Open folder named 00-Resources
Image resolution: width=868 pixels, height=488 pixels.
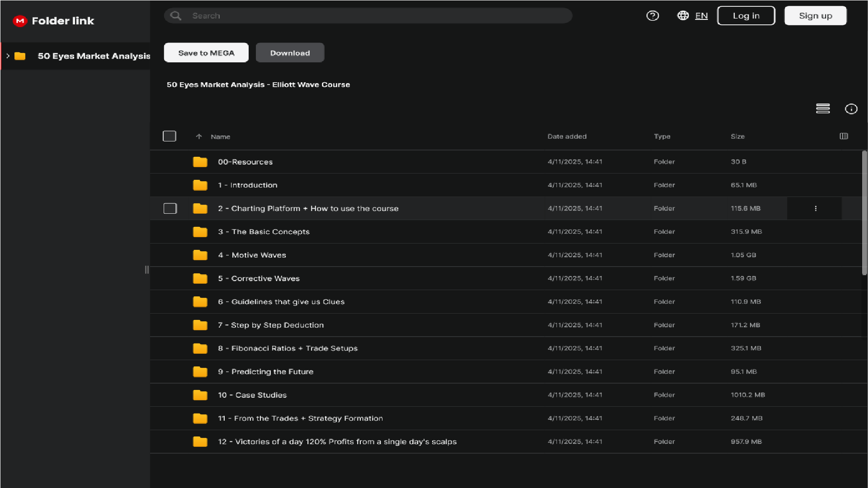pos(245,162)
